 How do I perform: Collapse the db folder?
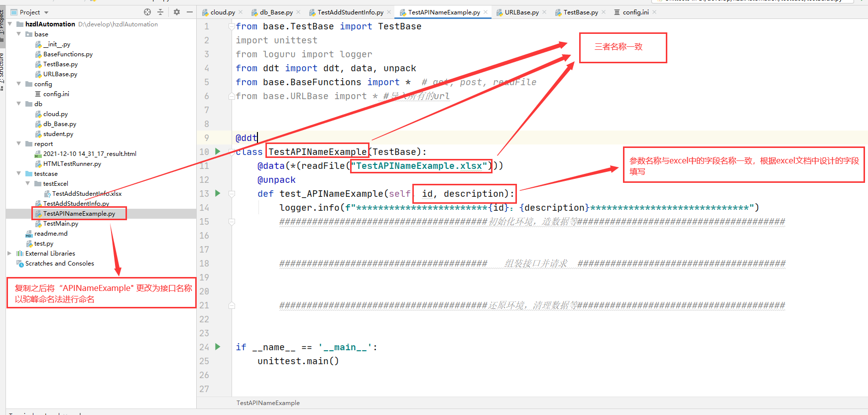pyautogui.click(x=19, y=104)
